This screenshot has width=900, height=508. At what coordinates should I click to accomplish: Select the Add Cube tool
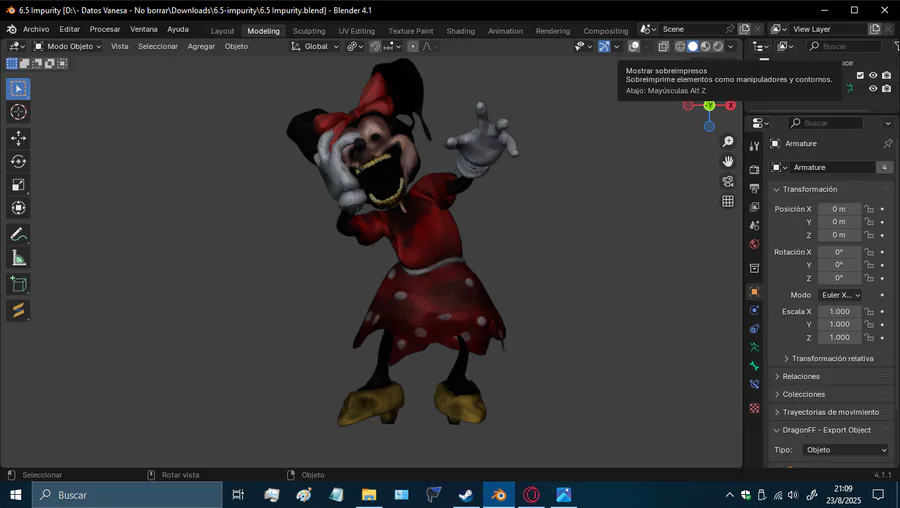tap(18, 284)
